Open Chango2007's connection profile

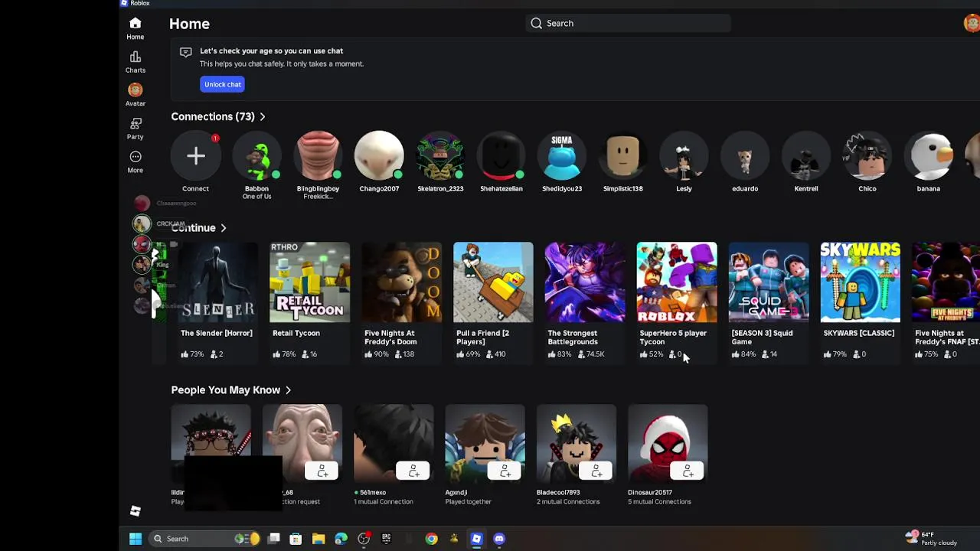click(x=379, y=156)
